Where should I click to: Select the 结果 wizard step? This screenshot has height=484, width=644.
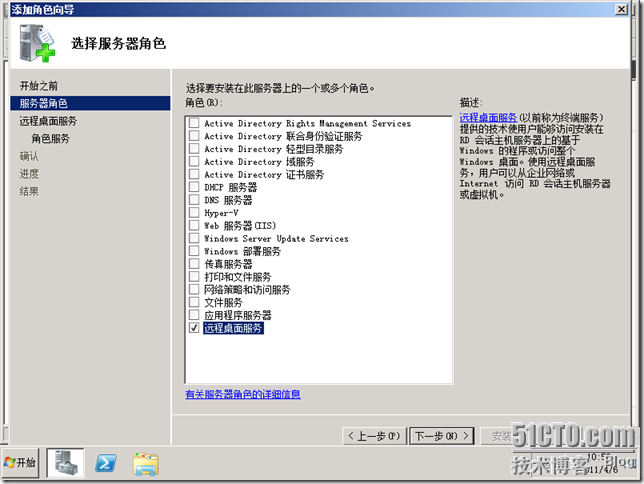tap(29, 191)
